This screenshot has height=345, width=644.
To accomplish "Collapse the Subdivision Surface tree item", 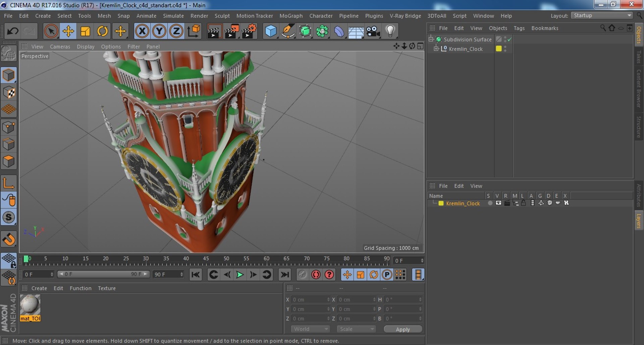I will (431, 39).
